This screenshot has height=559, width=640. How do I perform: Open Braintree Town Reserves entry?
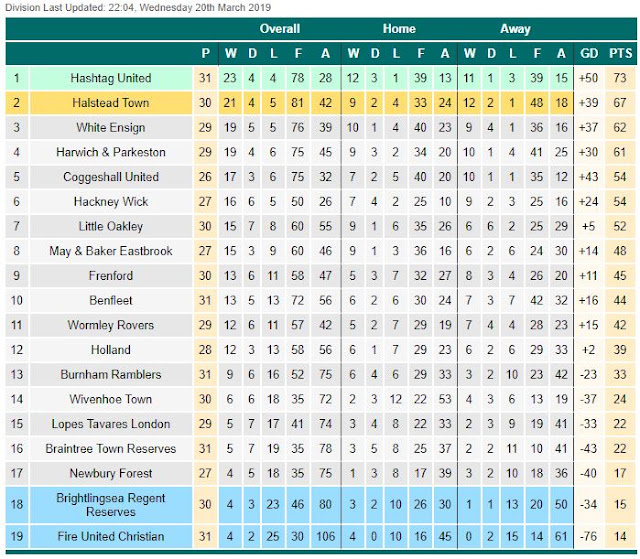[x=111, y=448]
